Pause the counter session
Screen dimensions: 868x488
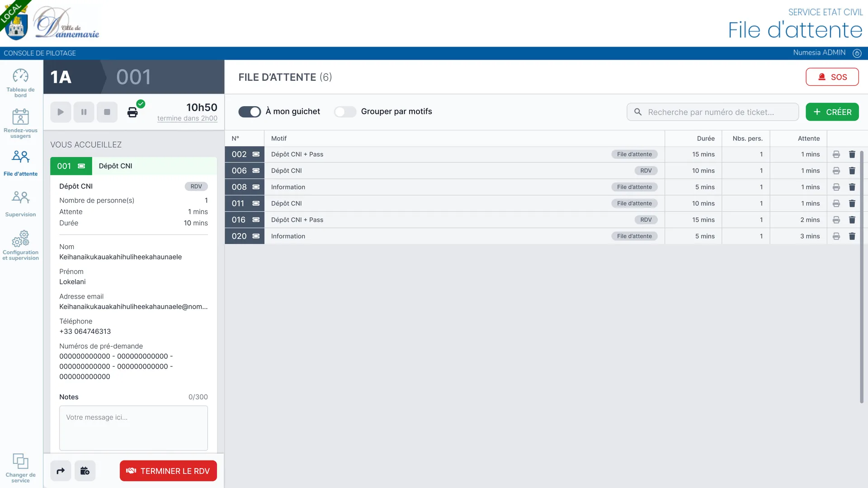tap(84, 112)
